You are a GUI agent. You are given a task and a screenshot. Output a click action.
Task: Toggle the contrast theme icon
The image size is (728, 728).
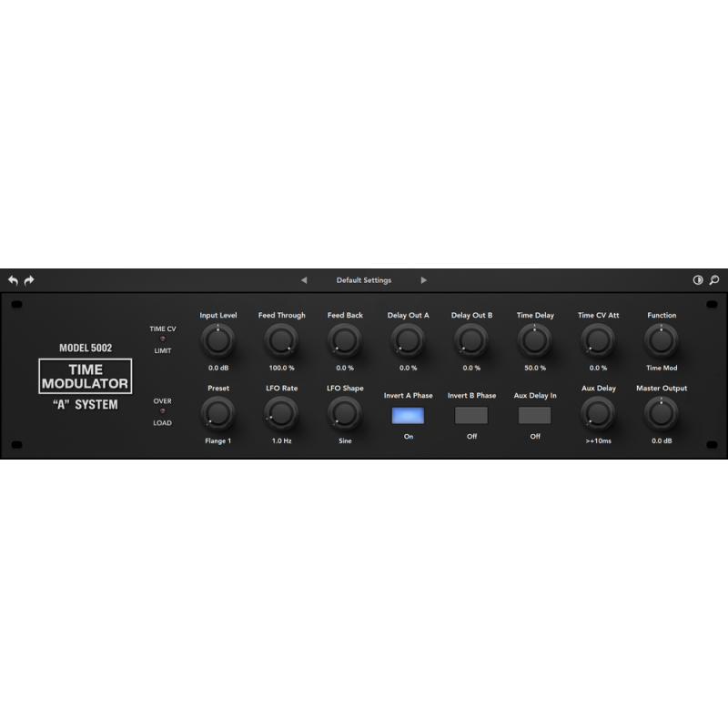[x=699, y=279]
